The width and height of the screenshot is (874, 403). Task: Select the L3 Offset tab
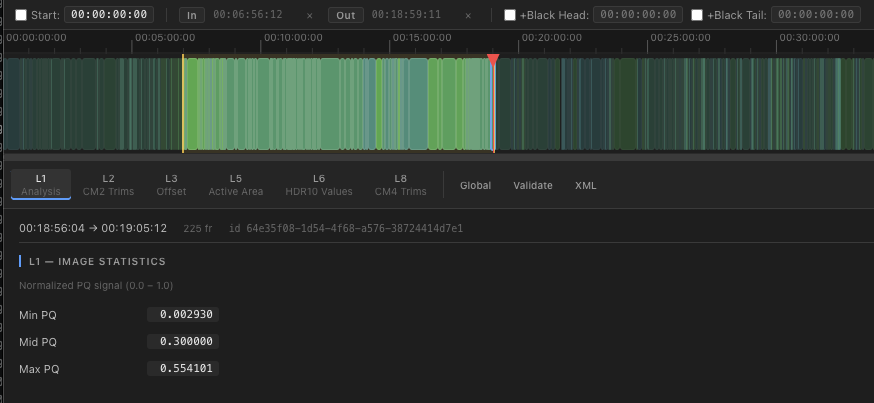171,184
